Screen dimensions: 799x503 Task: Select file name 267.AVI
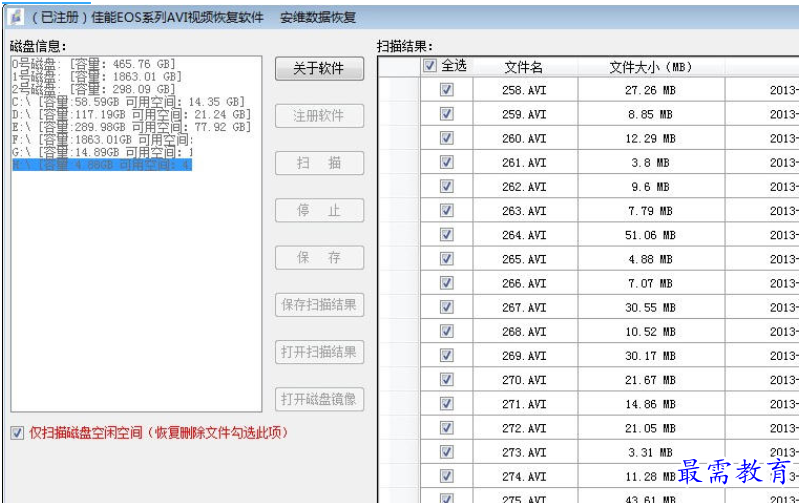[524, 308]
